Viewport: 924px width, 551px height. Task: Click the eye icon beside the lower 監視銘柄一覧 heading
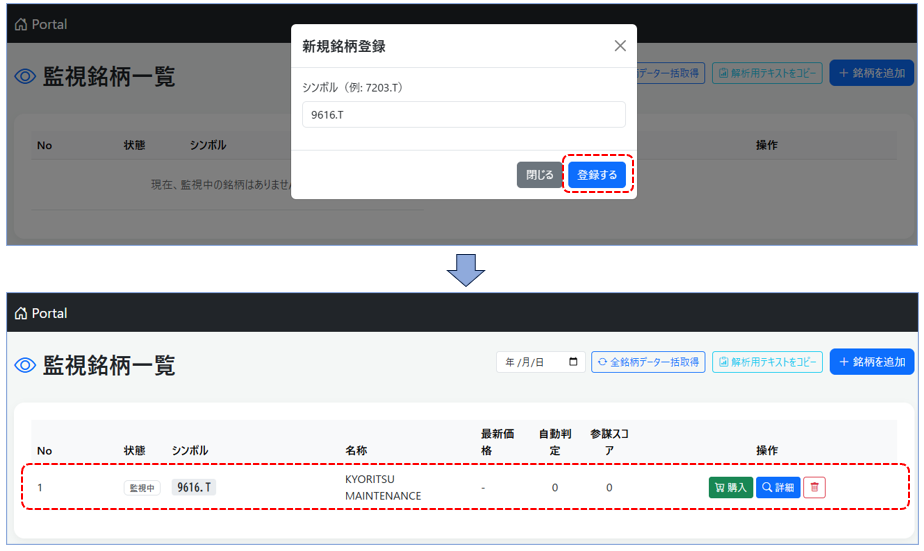point(25,366)
